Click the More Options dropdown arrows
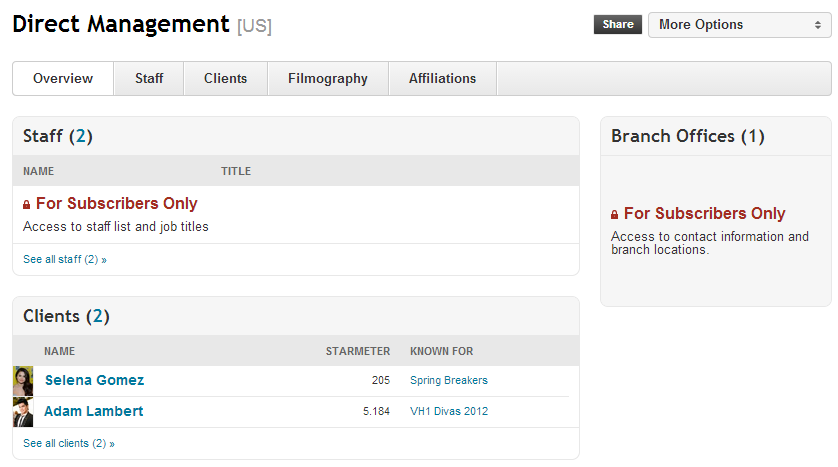Screen dimensions: 838x467 click(818, 25)
